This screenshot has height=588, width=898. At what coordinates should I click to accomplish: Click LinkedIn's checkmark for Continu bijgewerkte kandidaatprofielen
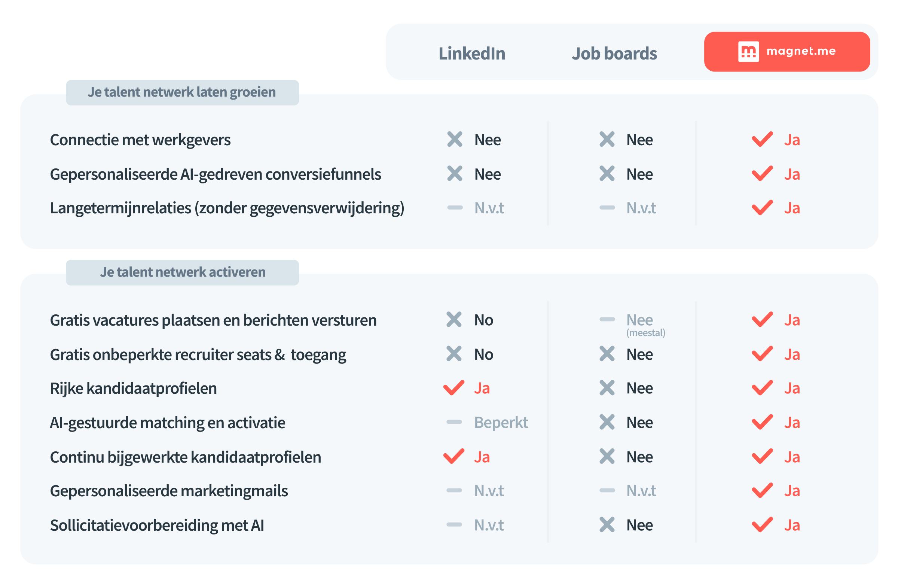[453, 456]
